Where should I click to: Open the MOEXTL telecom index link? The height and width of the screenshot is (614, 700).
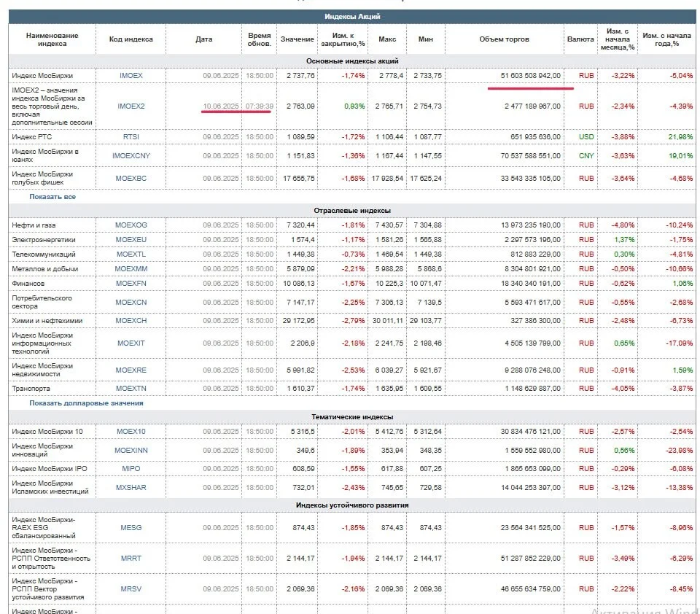point(131,254)
